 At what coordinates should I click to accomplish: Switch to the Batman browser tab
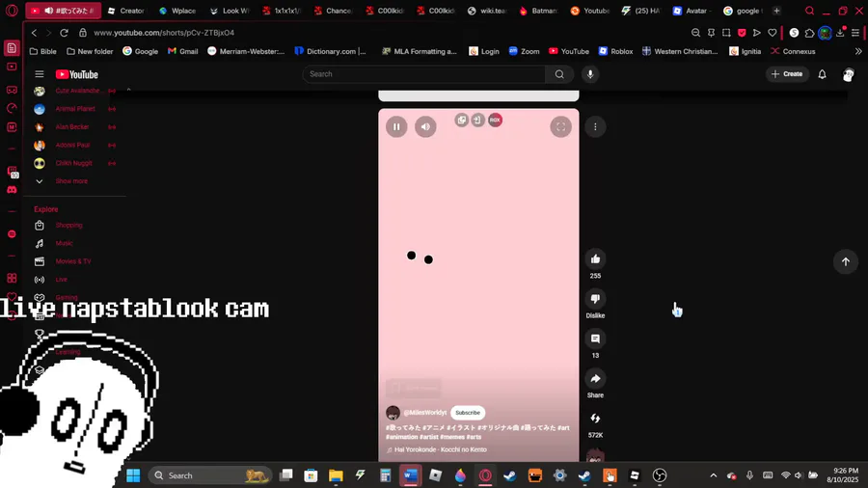pos(539,11)
